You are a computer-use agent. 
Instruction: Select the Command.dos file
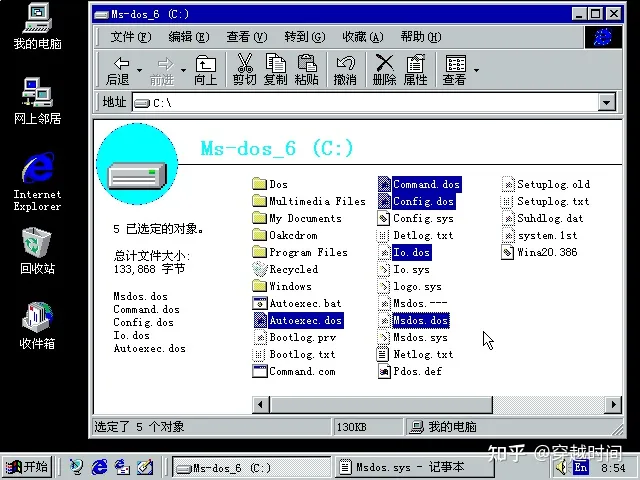click(420, 184)
